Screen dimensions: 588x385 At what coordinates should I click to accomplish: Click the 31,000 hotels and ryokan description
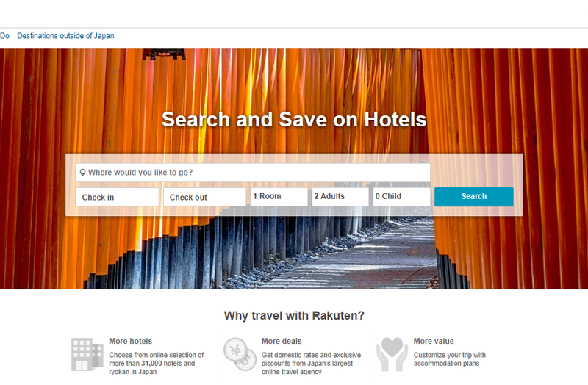click(157, 363)
